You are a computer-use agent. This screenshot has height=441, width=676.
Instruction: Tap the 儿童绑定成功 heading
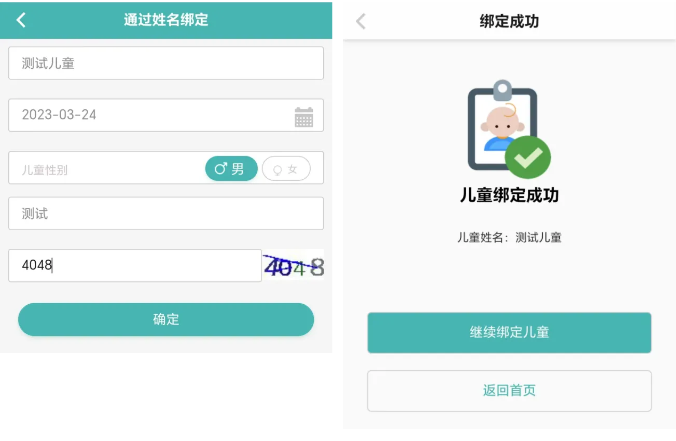509,195
